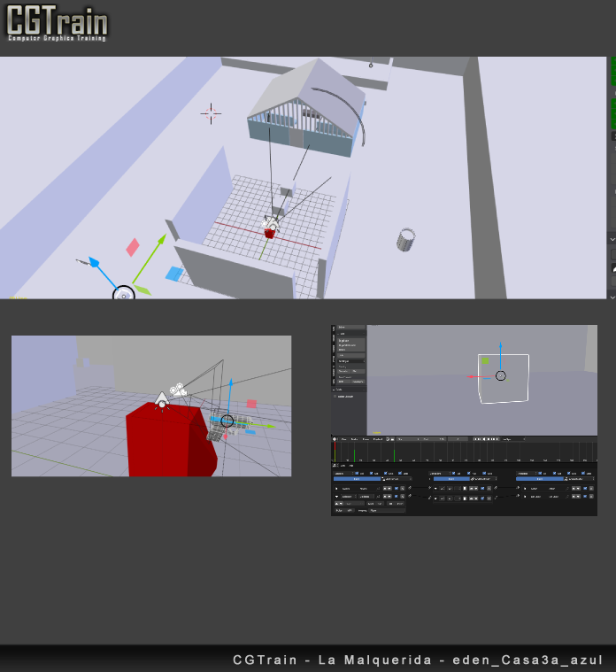Select the camera object icon in lower-left viewport
This screenshot has width=616, height=672.
[x=178, y=389]
